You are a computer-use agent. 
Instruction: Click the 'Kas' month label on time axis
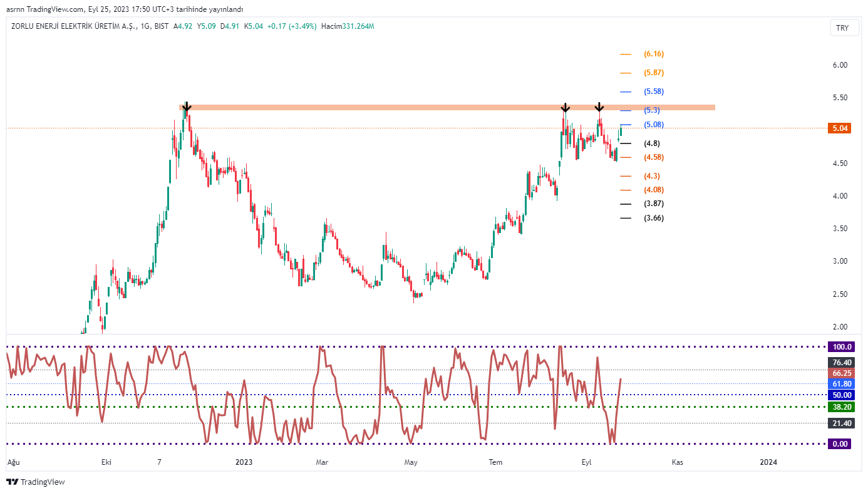[677, 462]
